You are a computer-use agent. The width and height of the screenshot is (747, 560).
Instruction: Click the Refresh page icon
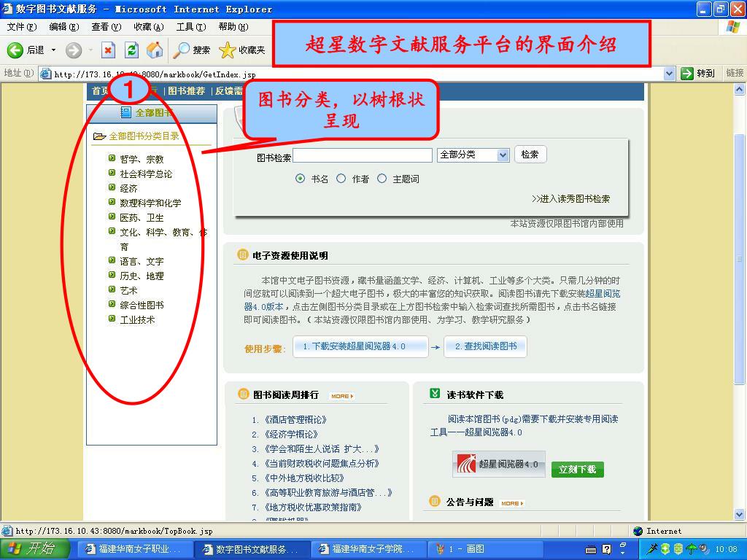131,50
